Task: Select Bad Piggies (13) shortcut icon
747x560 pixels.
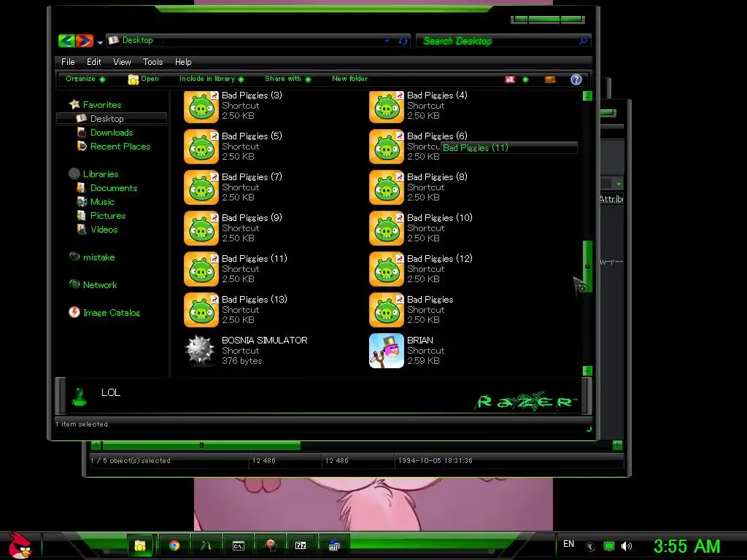Action: [201, 311]
